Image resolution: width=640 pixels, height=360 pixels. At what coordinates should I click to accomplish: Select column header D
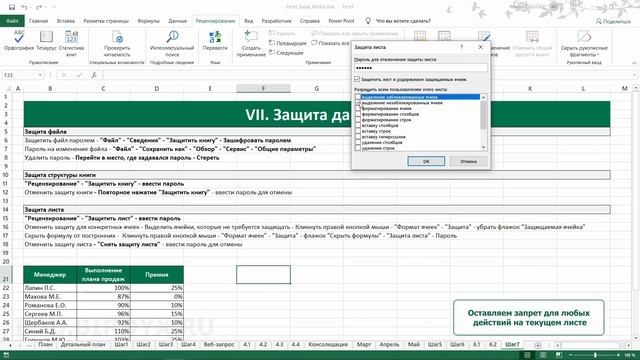tap(157, 88)
